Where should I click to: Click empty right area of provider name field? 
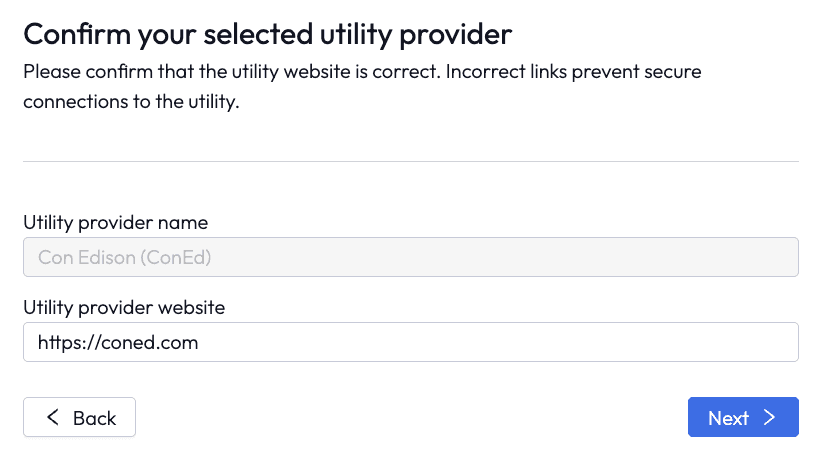point(504,257)
